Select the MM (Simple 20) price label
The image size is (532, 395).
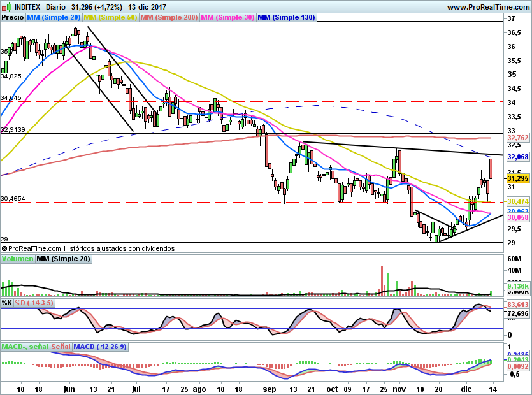pyautogui.click(x=54, y=17)
